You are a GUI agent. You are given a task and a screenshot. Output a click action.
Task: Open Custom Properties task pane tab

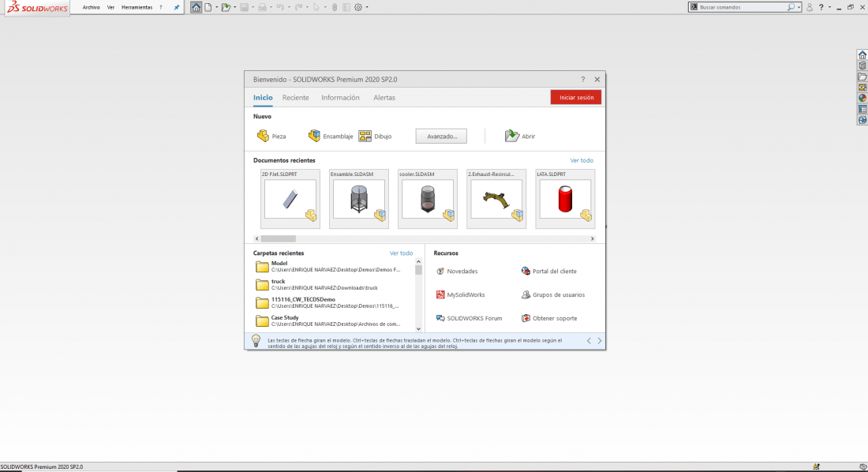pyautogui.click(x=862, y=109)
